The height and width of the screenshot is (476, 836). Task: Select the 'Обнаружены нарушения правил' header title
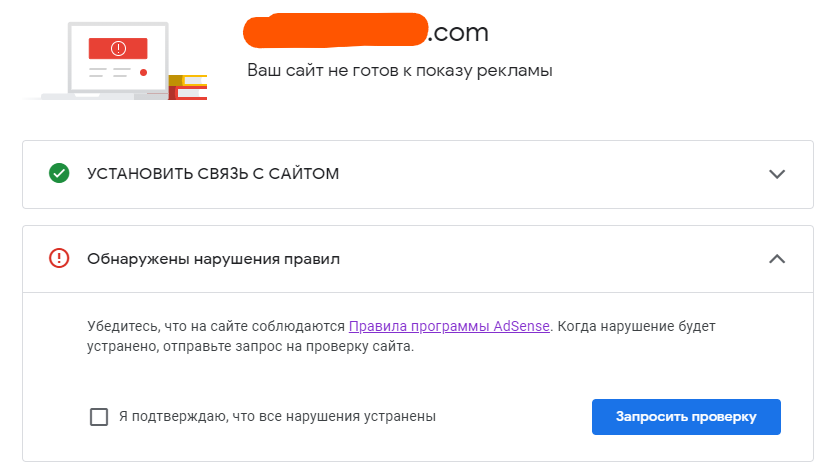pyautogui.click(x=213, y=259)
